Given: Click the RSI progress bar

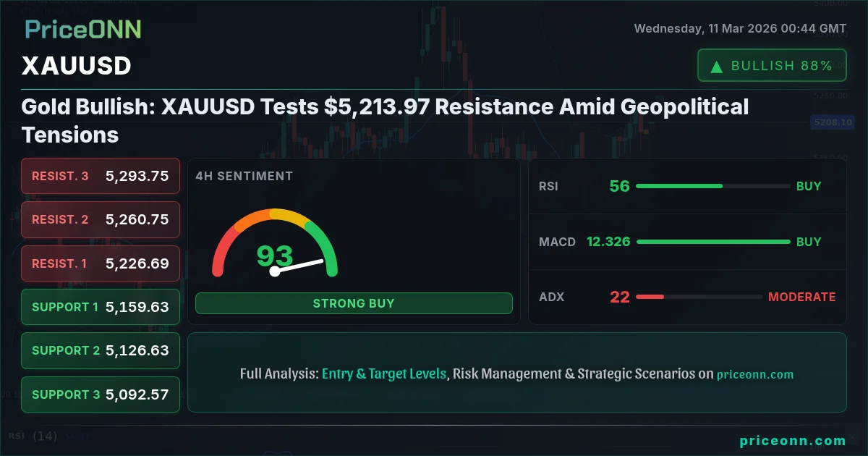Looking at the screenshot, I should (x=712, y=186).
